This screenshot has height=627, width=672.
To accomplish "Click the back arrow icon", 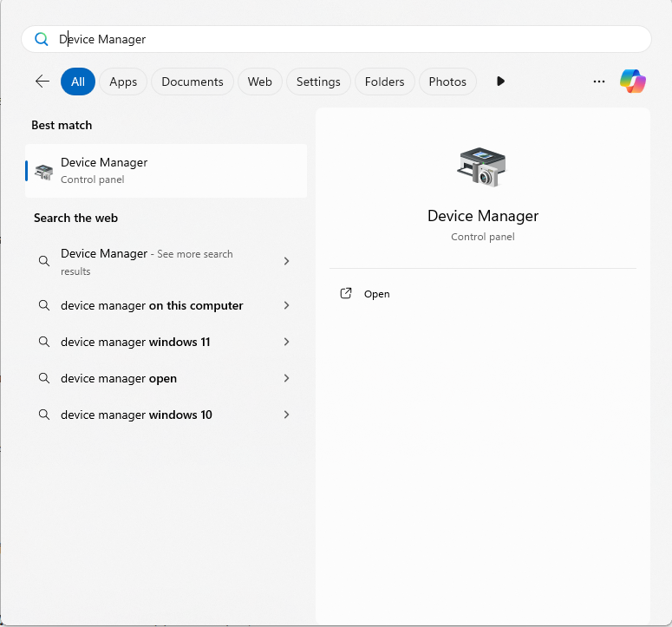I will point(42,82).
